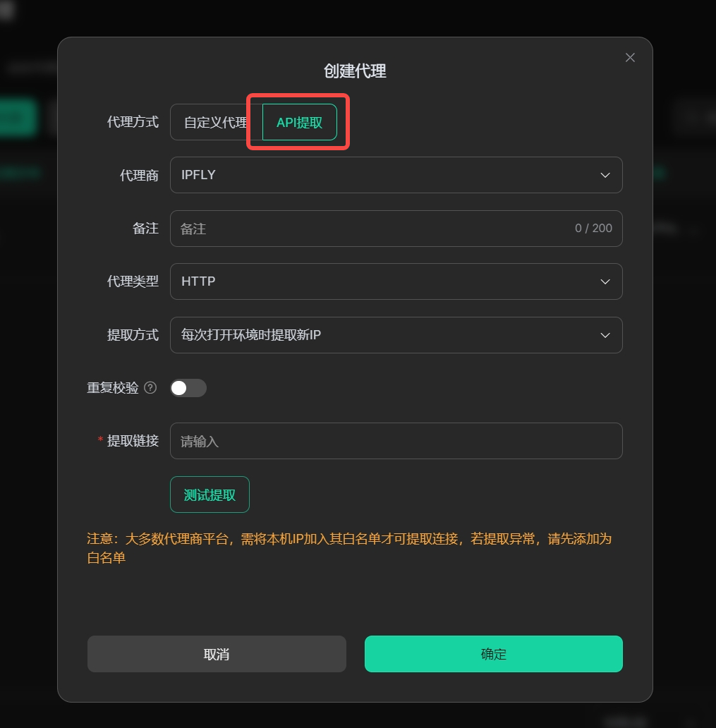
Task: Click the orange 注意 whitelist warning text
Action: tap(349, 548)
